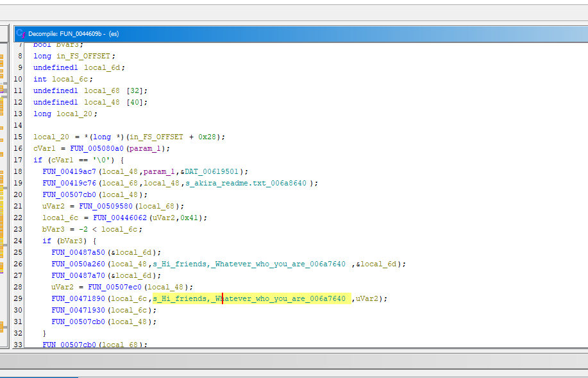Image resolution: width=588 pixels, height=378 pixels.
Task: Click FUN_00509580 on line 21
Action: (106, 207)
